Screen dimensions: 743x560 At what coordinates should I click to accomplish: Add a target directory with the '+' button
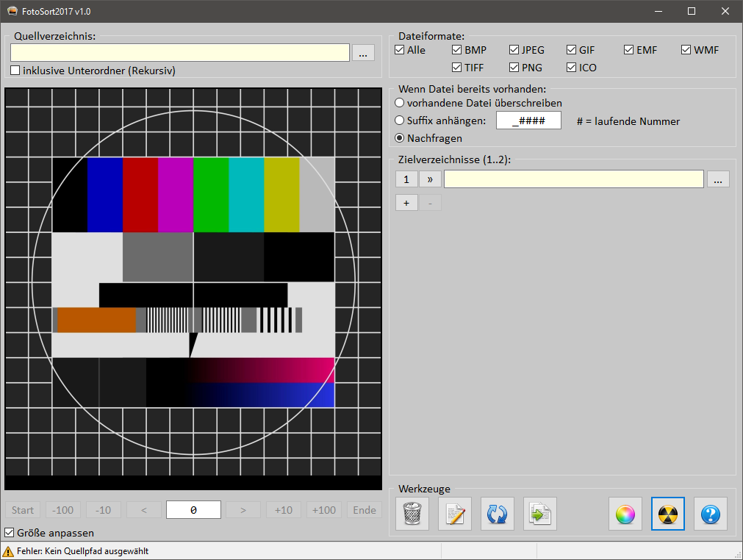pos(406,202)
